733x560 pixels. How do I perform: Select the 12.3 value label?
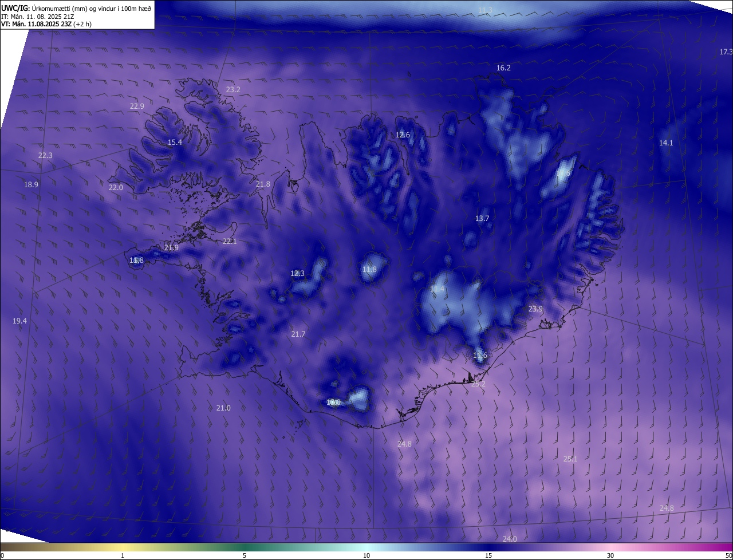[x=297, y=273]
